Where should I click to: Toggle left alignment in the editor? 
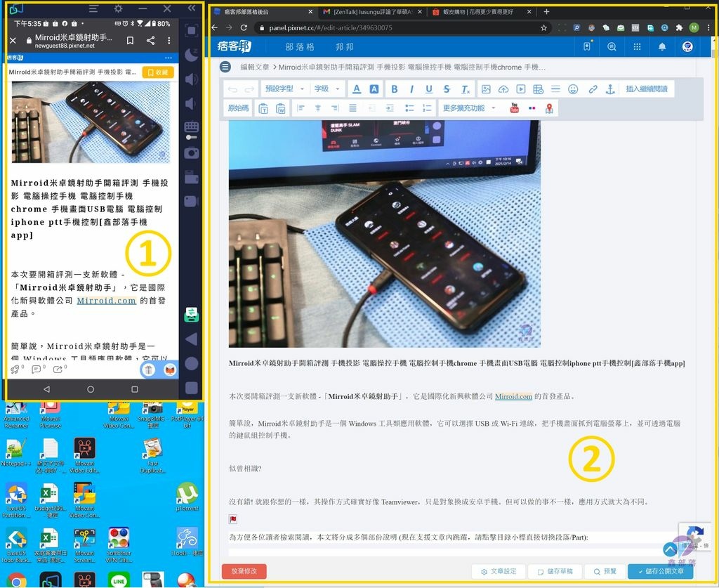point(301,108)
